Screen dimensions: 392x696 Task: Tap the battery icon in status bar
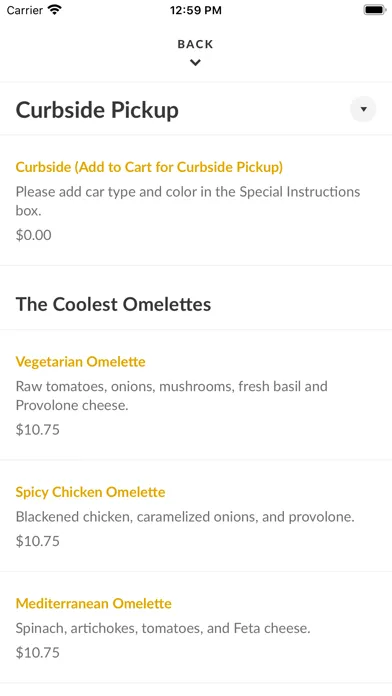375,10
